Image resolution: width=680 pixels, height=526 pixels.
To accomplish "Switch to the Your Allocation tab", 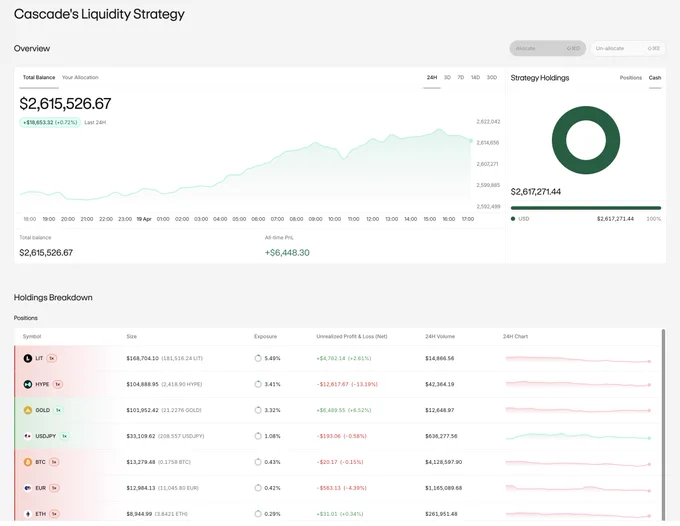I will click(80, 78).
